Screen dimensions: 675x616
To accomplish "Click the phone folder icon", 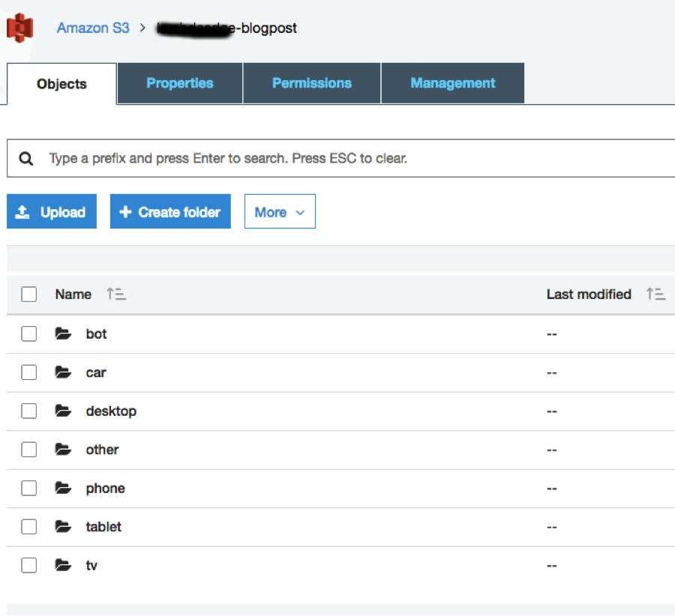I will (x=63, y=488).
